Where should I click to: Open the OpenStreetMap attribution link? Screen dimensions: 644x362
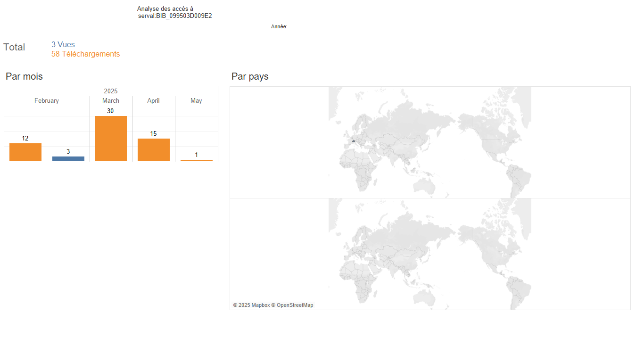coord(292,305)
